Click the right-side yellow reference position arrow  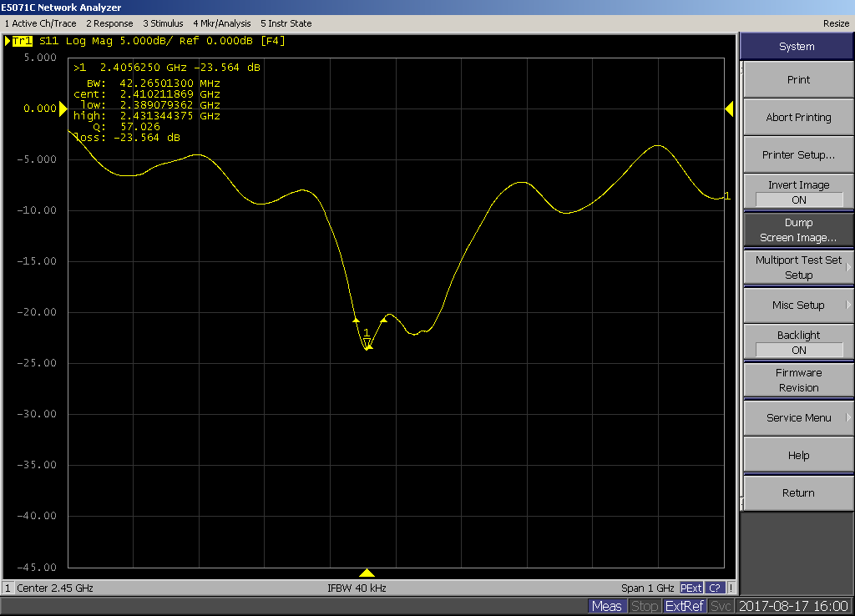tap(729, 109)
